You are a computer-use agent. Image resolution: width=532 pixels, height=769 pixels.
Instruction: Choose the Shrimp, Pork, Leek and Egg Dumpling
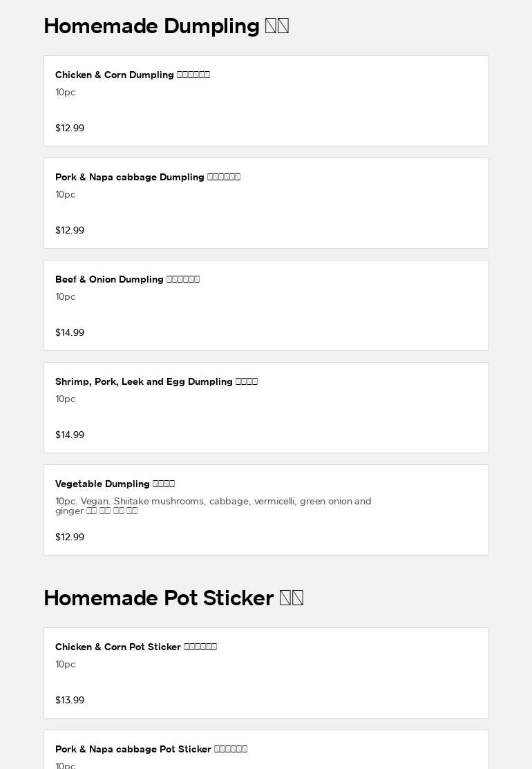[266, 408]
